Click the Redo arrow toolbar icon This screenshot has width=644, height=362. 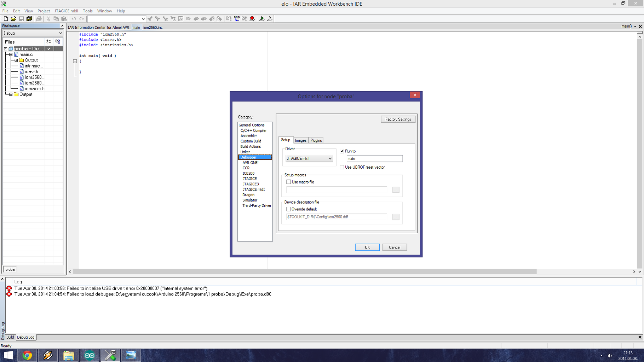pyautogui.click(x=81, y=19)
